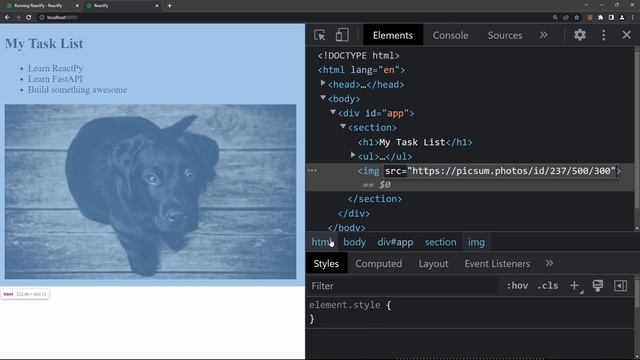The width and height of the screenshot is (640, 360).
Task: Toggle the :hov element state panel
Action: coord(517,286)
